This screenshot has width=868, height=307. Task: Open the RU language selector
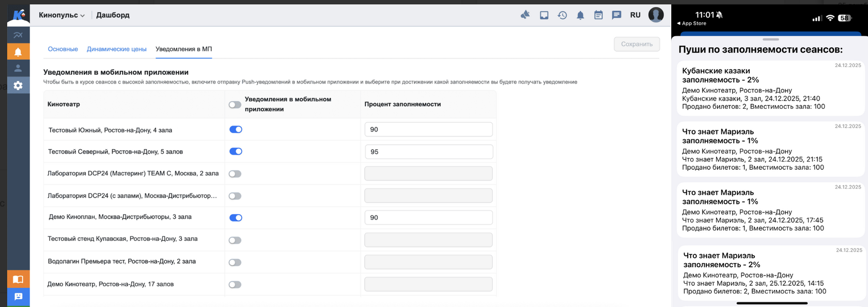pyautogui.click(x=635, y=15)
